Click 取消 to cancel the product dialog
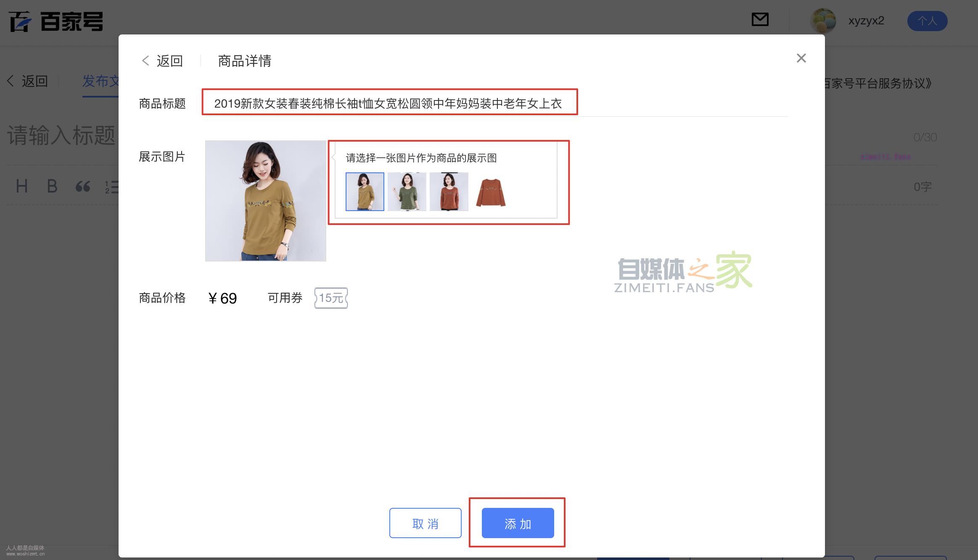This screenshot has width=978, height=560. (x=425, y=523)
